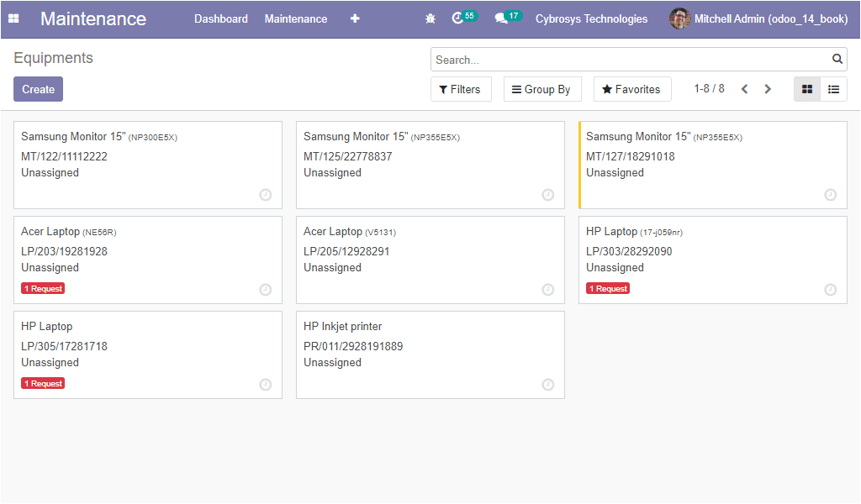The height and width of the screenshot is (504, 861).
Task: Open HP Laptop (17-j059nr) card title
Action: [x=634, y=232]
